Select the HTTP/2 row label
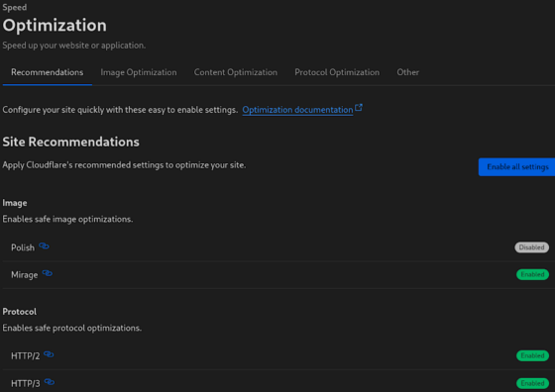 click(25, 356)
